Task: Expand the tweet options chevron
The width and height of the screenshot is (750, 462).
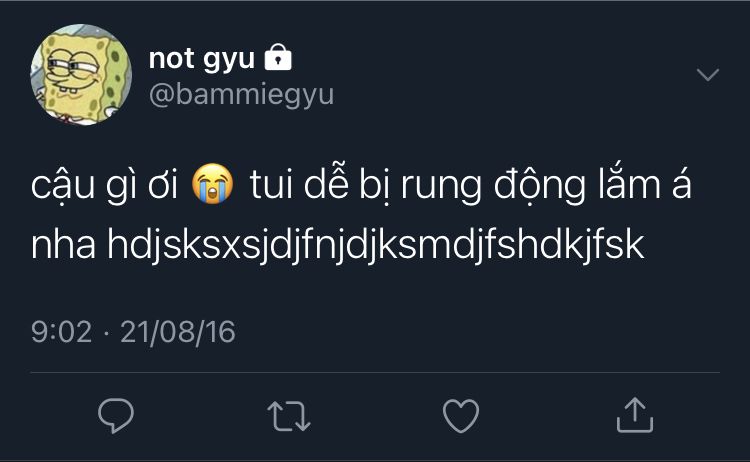Action: coord(707,76)
